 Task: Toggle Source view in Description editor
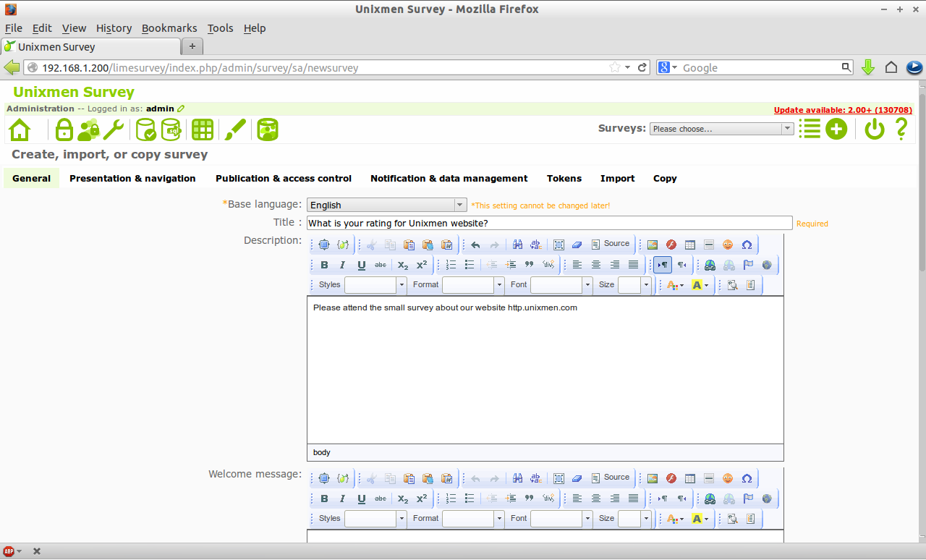click(610, 245)
